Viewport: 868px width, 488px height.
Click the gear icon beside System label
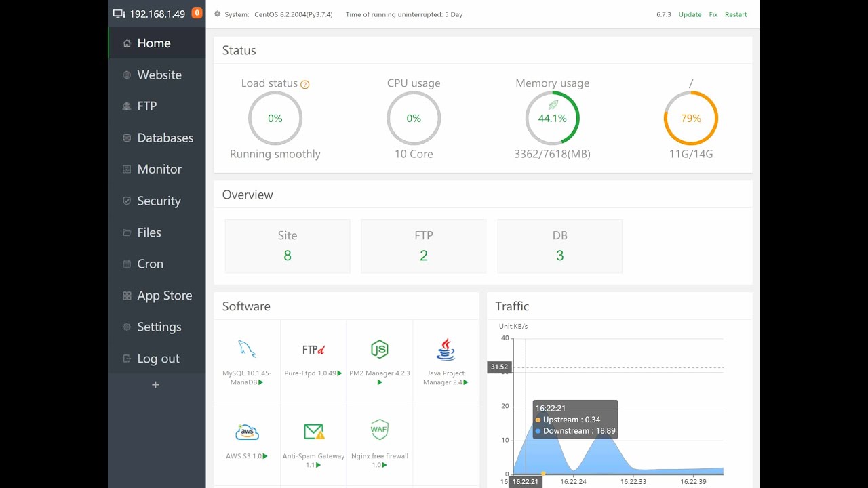217,14
